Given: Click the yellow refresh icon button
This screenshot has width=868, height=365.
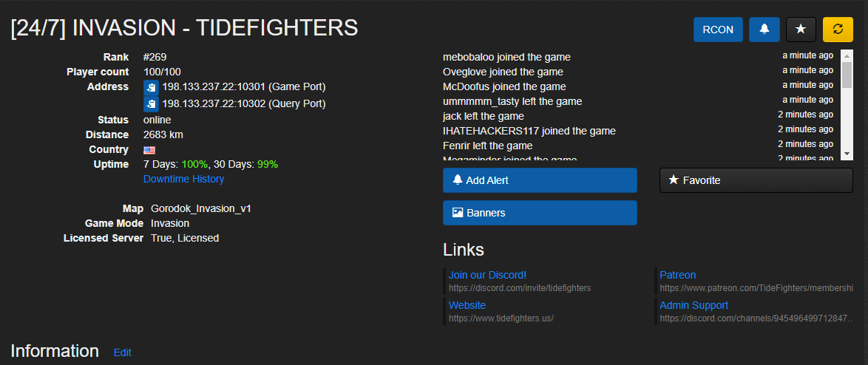Looking at the screenshot, I should point(838,29).
